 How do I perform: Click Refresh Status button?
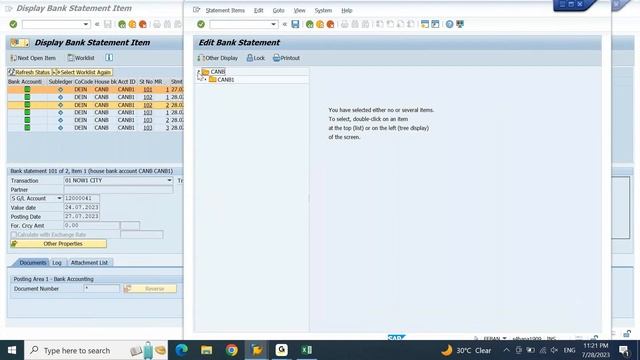click(29, 72)
